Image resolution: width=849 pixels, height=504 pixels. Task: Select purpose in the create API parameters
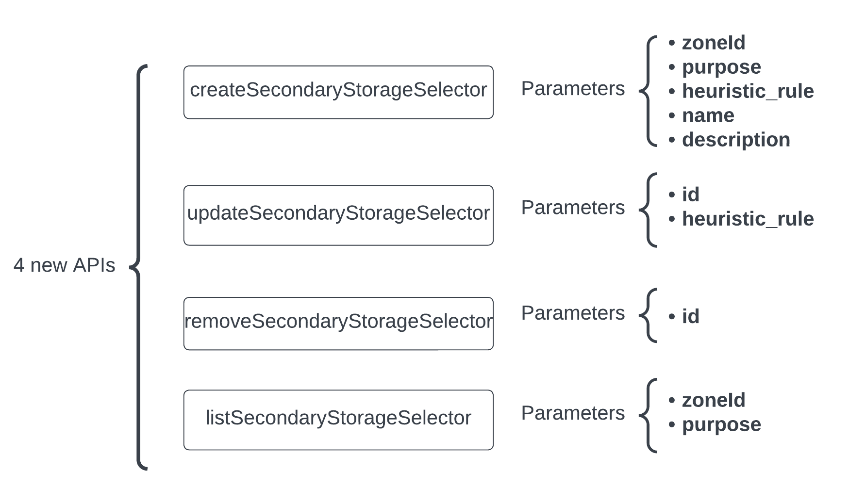pos(721,67)
